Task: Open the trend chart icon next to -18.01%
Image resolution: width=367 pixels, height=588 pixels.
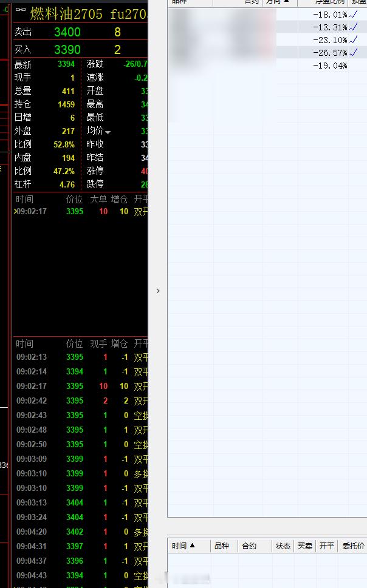Action: pos(354,14)
